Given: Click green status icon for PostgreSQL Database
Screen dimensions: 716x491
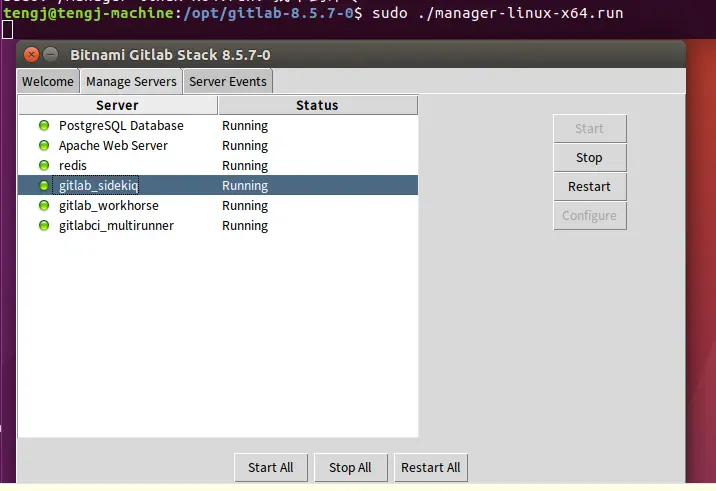Looking at the screenshot, I should click(44, 125).
